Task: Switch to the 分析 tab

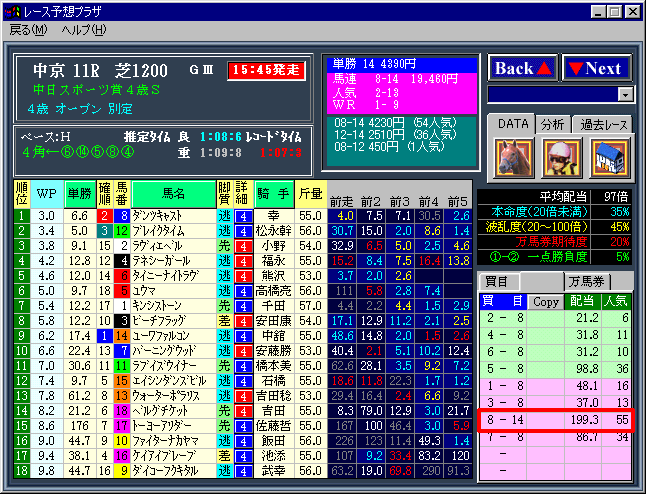Action: (x=552, y=124)
